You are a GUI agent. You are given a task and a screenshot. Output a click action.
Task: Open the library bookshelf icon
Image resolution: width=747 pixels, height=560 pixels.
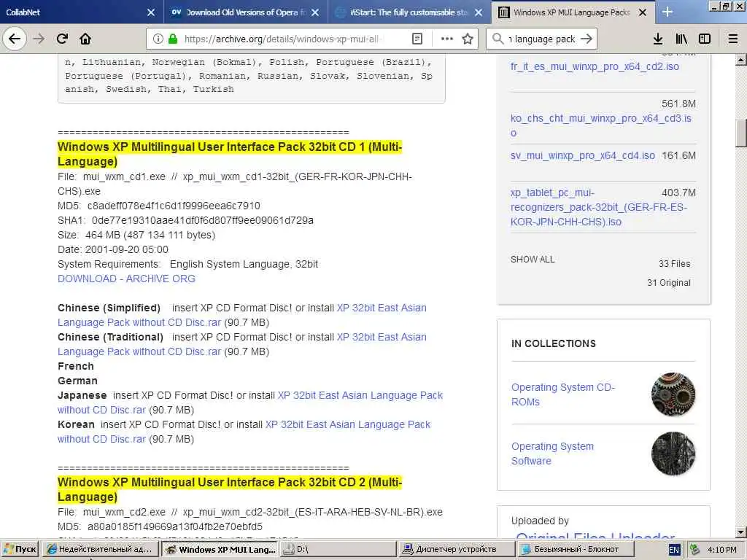tap(681, 39)
